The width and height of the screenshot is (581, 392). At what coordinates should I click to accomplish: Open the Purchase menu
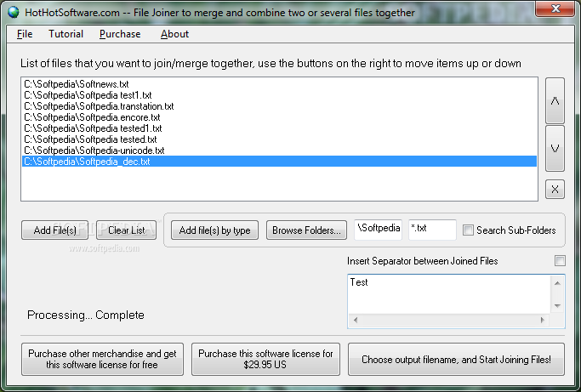pos(120,34)
